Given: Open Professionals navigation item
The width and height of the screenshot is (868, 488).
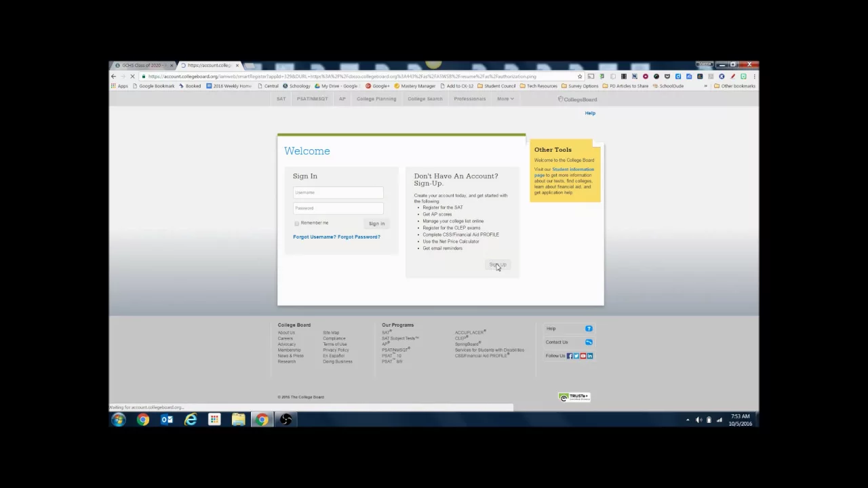Looking at the screenshot, I should (x=470, y=99).
